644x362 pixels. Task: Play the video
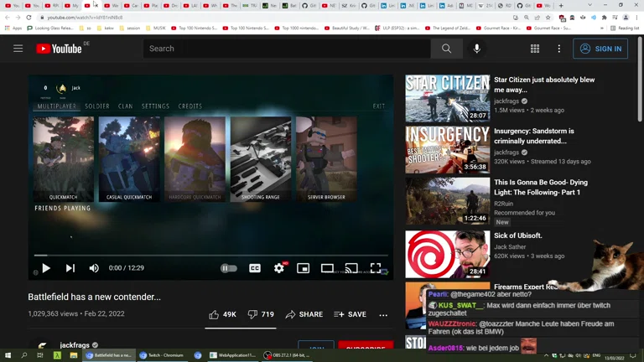pos(46,268)
